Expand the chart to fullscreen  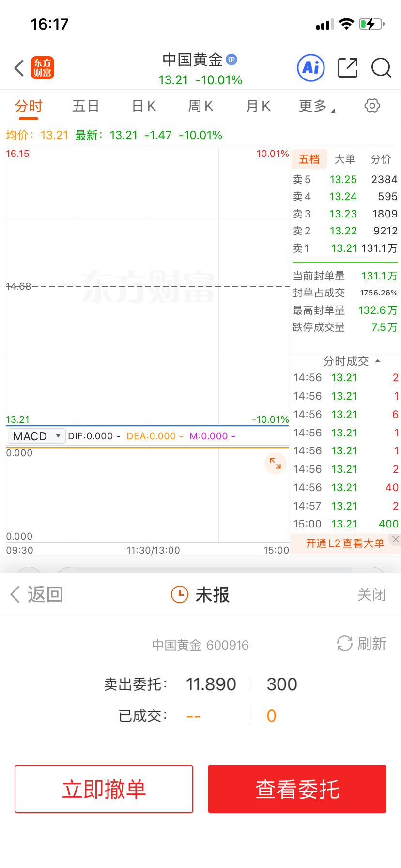click(275, 464)
